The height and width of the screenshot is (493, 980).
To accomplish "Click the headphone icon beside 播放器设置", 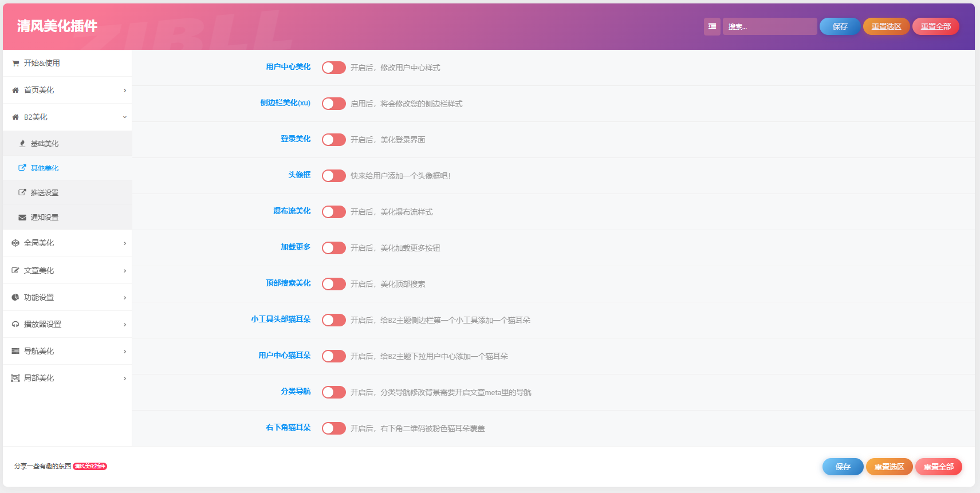I will coord(15,324).
